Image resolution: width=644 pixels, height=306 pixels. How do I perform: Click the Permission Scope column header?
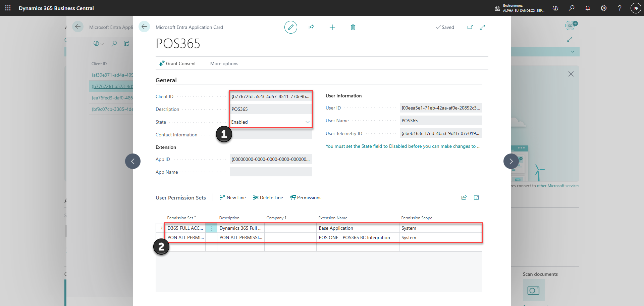pyautogui.click(x=417, y=218)
